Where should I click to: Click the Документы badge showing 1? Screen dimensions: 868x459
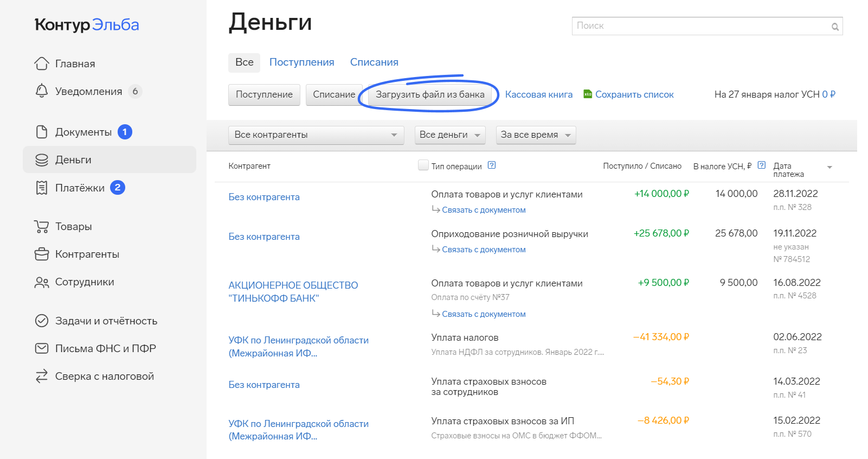pos(125,132)
